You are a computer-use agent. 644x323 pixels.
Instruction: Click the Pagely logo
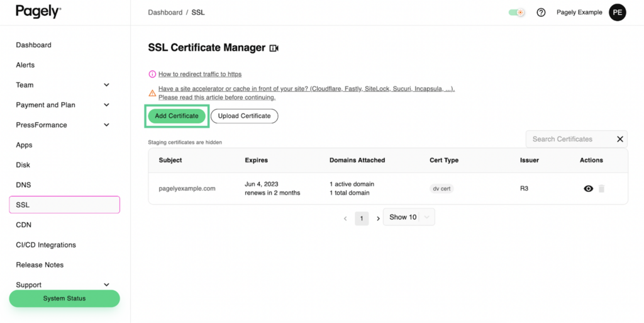(x=38, y=11)
